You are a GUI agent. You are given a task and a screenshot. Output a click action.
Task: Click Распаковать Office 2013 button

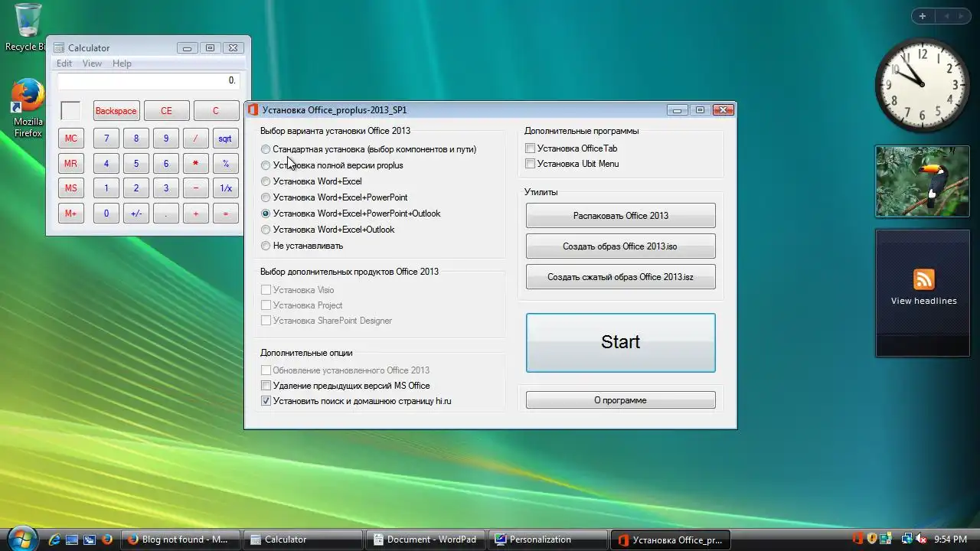[620, 216]
